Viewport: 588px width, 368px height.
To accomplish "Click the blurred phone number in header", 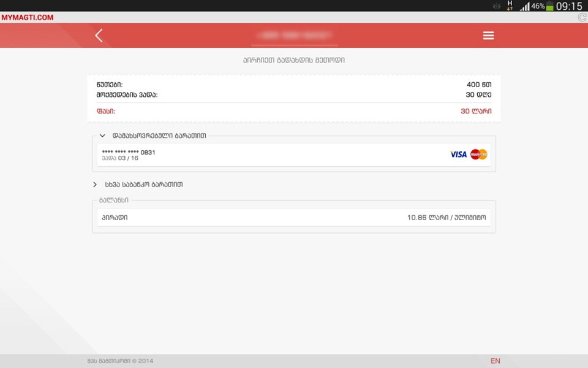I will [x=295, y=36].
